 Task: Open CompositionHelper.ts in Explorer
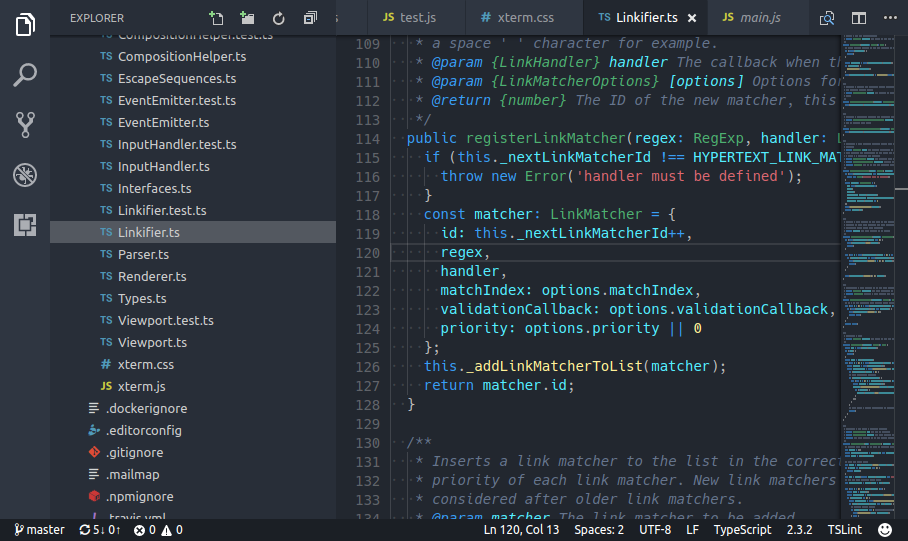pos(193,56)
